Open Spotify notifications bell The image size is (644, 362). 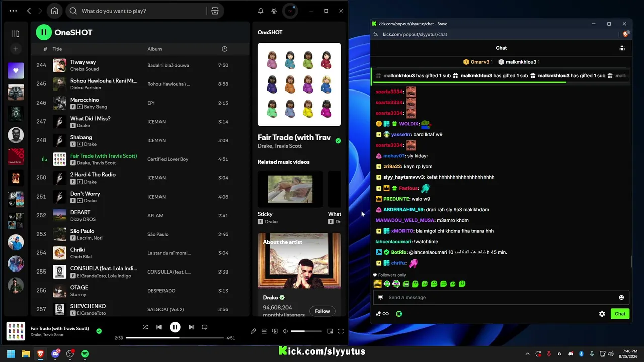pyautogui.click(x=261, y=11)
